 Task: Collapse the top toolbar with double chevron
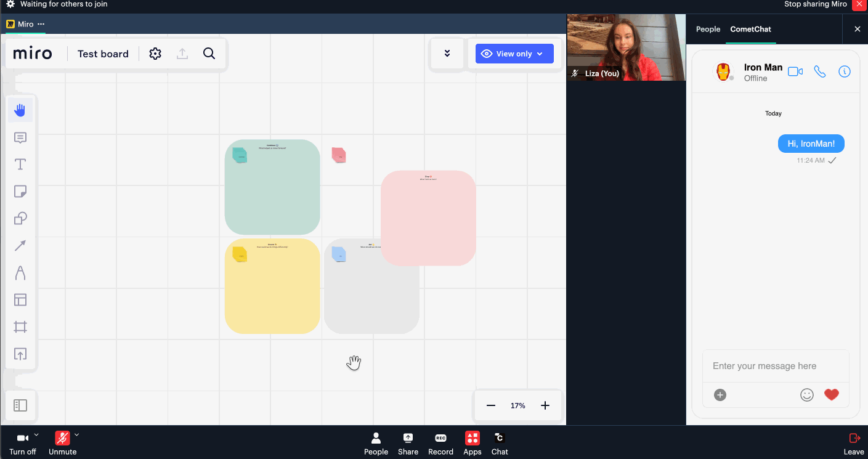tap(448, 54)
